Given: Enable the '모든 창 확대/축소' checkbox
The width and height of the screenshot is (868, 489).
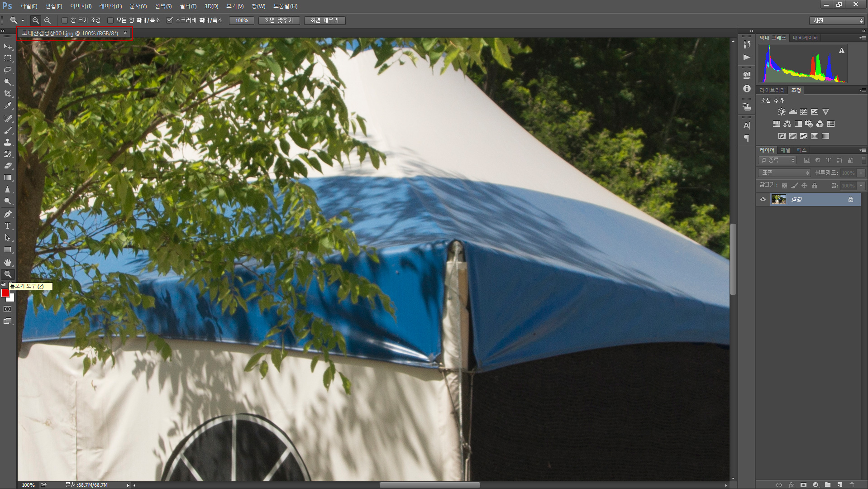Looking at the screenshot, I should [x=110, y=20].
